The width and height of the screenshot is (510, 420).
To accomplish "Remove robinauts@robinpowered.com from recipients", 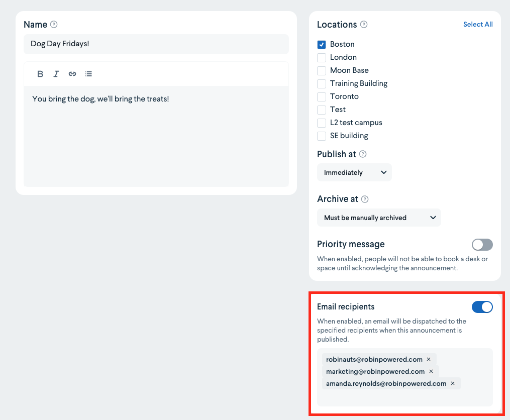I will click(429, 359).
